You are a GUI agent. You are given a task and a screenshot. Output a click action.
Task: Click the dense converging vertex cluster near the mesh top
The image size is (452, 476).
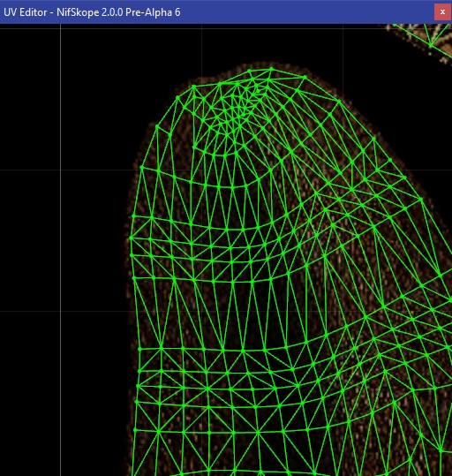coord(240,103)
